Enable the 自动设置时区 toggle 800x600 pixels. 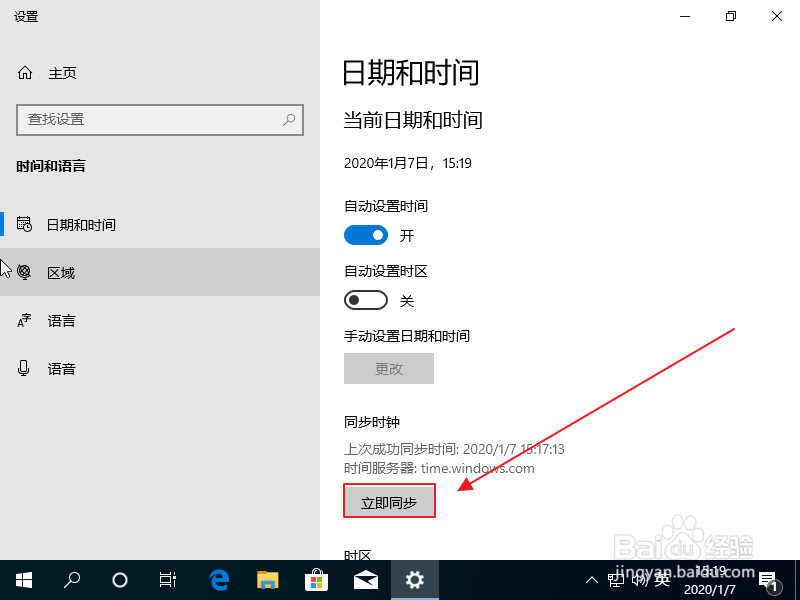pos(365,300)
